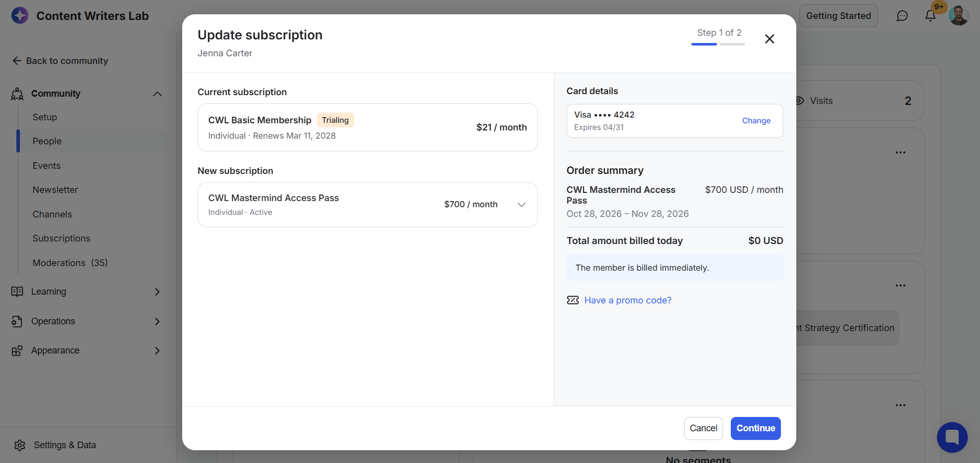Open the topmost three-dot card menu

pos(900,152)
